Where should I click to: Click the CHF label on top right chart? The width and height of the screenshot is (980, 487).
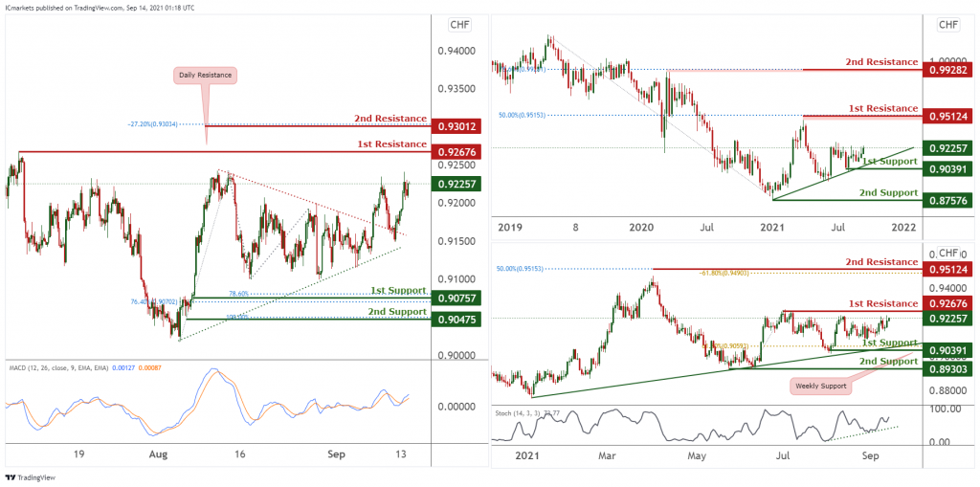pos(948,26)
